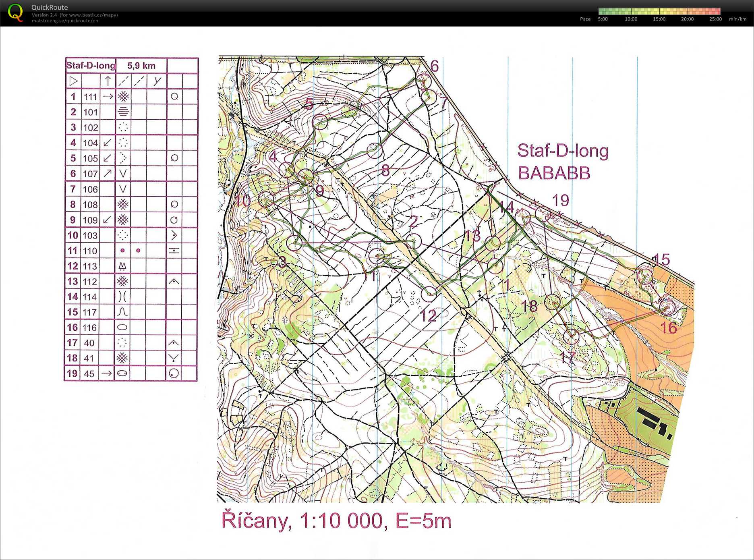Screen dimensions: 754x560
Task: Click the narrow passage symbol in row 14
Action: point(123,297)
